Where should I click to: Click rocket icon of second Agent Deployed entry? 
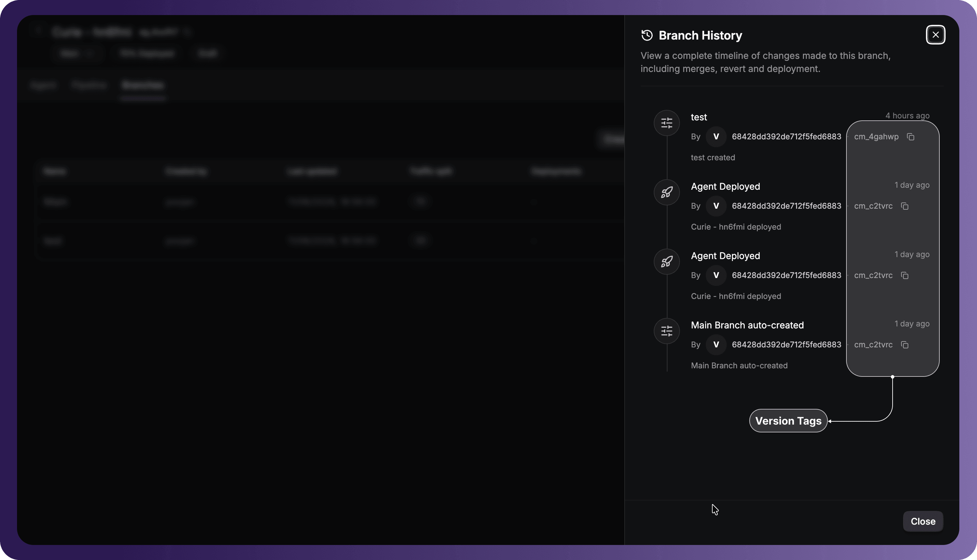(666, 262)
